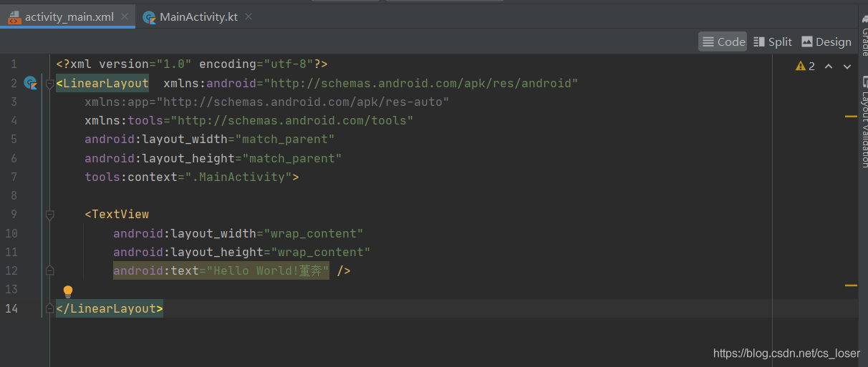
Task: Click the warning count indicator showing 2
Action: 806,66
